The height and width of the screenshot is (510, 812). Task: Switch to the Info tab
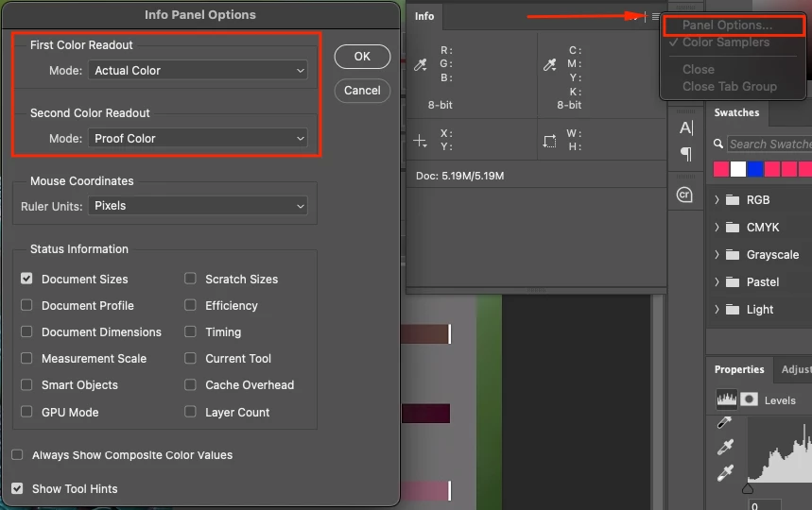(424, 16)
